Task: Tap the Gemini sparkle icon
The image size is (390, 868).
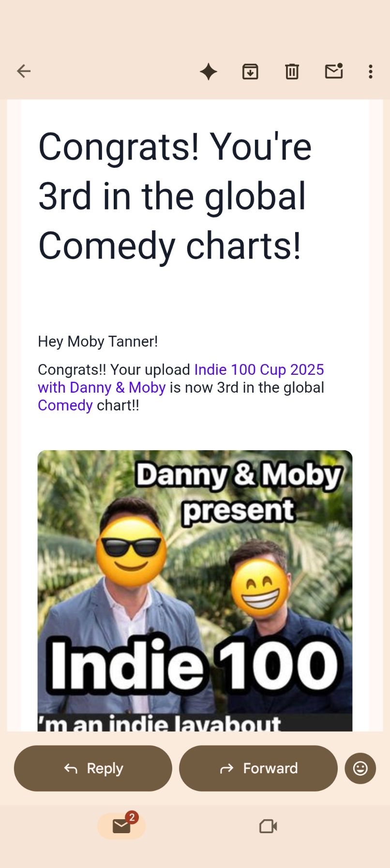Action: click(209, 72)
